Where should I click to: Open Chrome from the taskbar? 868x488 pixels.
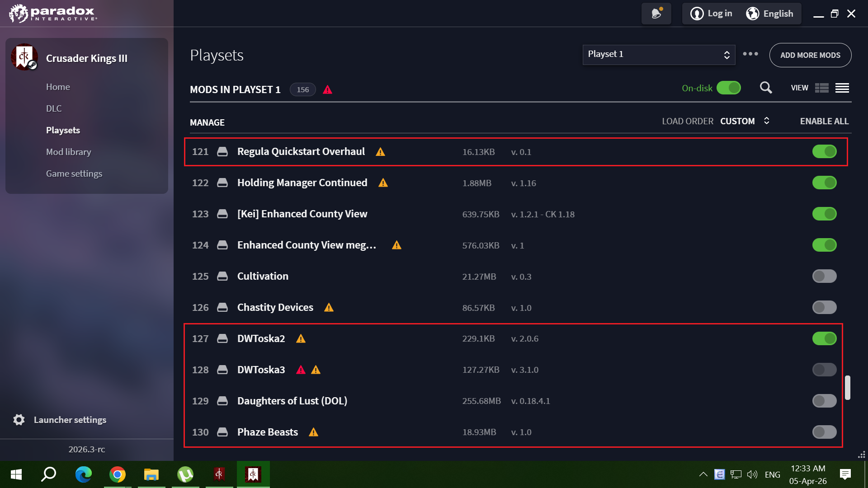click(x=118, y=474)
